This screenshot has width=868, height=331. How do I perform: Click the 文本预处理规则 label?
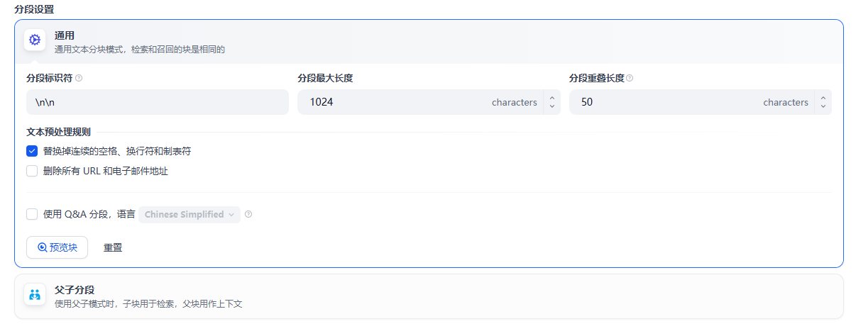(58, 132)
